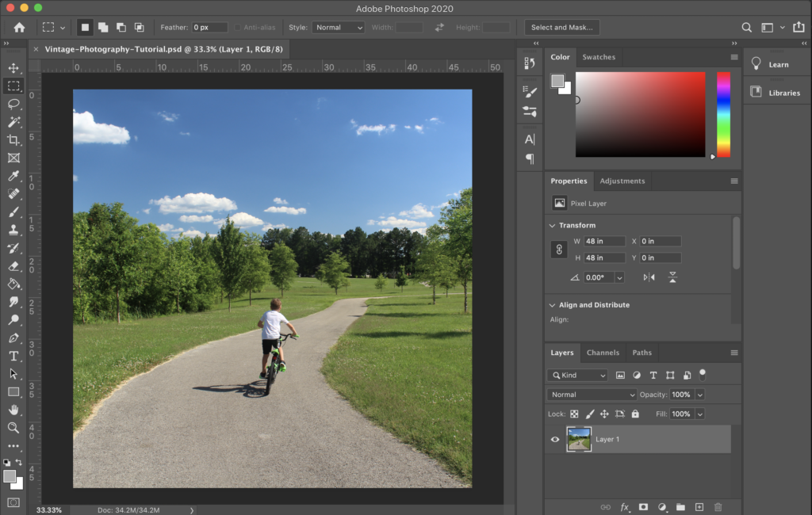This screenshot has width=812, height=515.
Task: Open the Style dropdown in options bar
Action: coord(338,28)
